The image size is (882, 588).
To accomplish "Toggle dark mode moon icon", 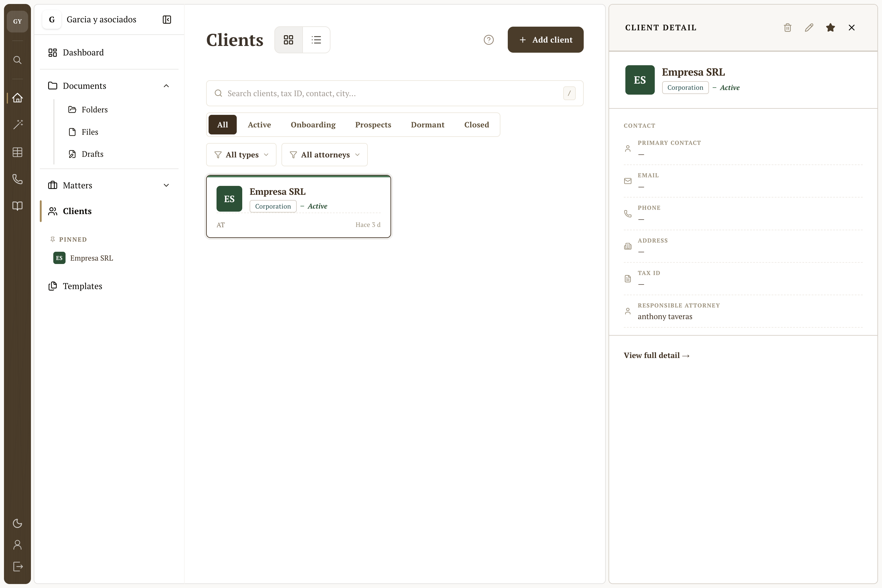I will (x=17, y=523).
